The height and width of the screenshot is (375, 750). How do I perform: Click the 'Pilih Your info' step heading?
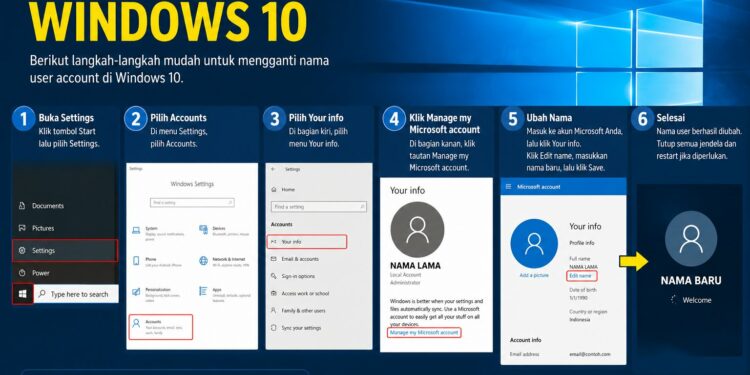[316, 118]
